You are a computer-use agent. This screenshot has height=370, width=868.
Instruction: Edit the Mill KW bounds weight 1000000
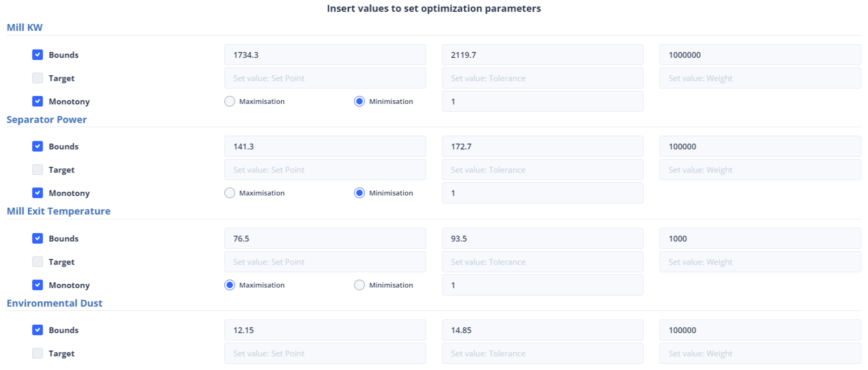click(x=760, y=55)
